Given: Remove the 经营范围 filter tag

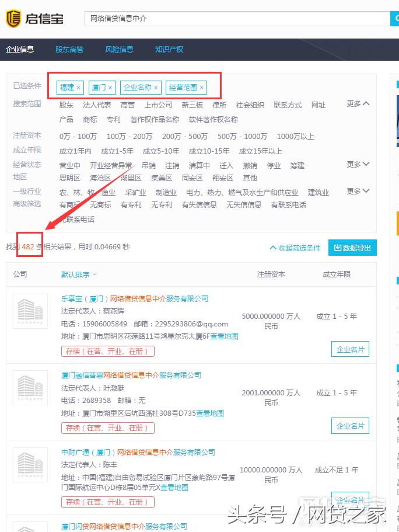Looking at the screenshot, I should click(x=201, y=88).
